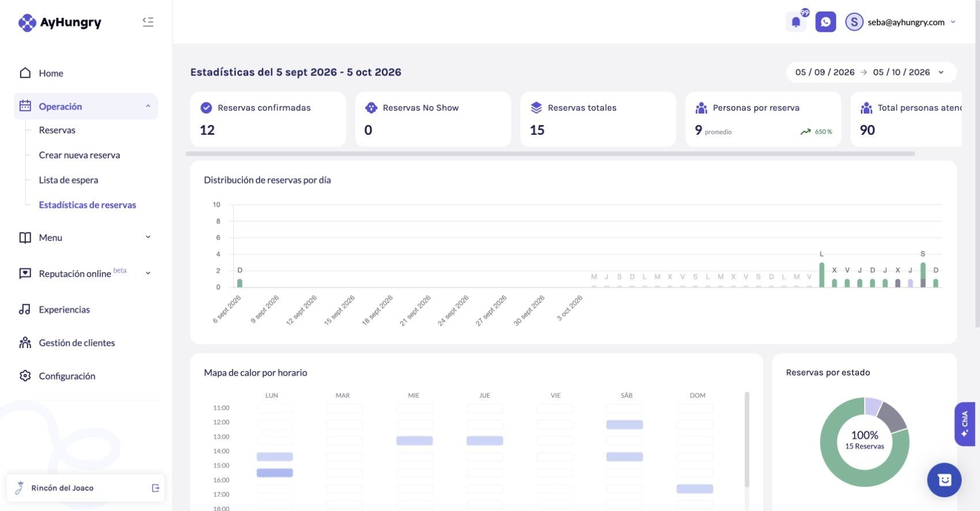Click the Operación calendar icon
980x511 pixels.
pos(25,106)
